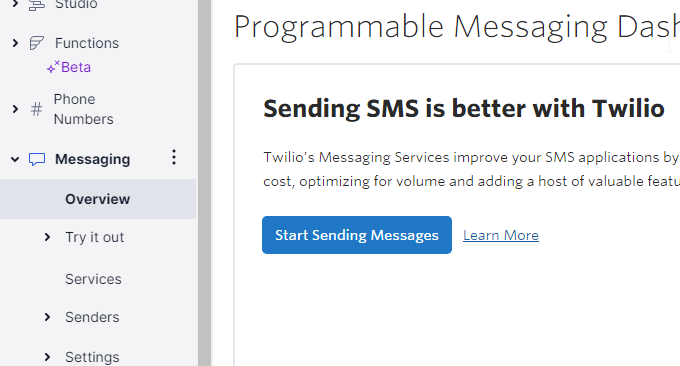Click the Messaging chat bubble icon
The height and width of the screenshot is (366, 680).
point(37,159)
